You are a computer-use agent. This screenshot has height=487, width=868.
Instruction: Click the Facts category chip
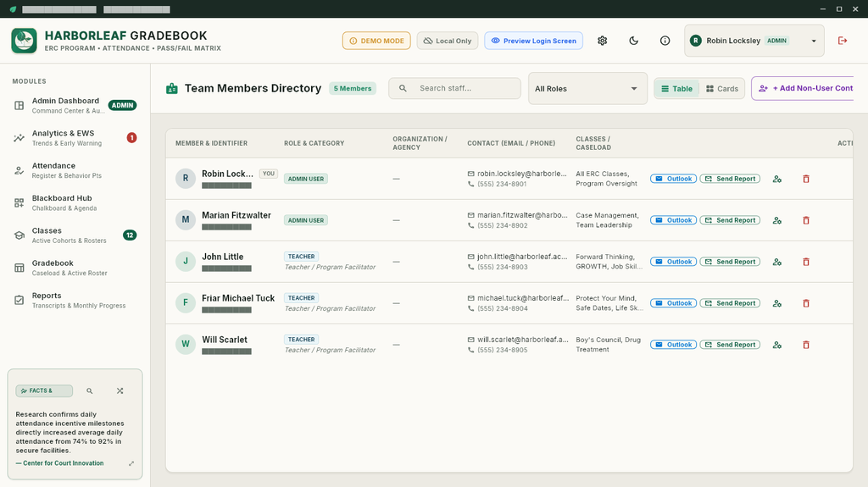[44, 390]
